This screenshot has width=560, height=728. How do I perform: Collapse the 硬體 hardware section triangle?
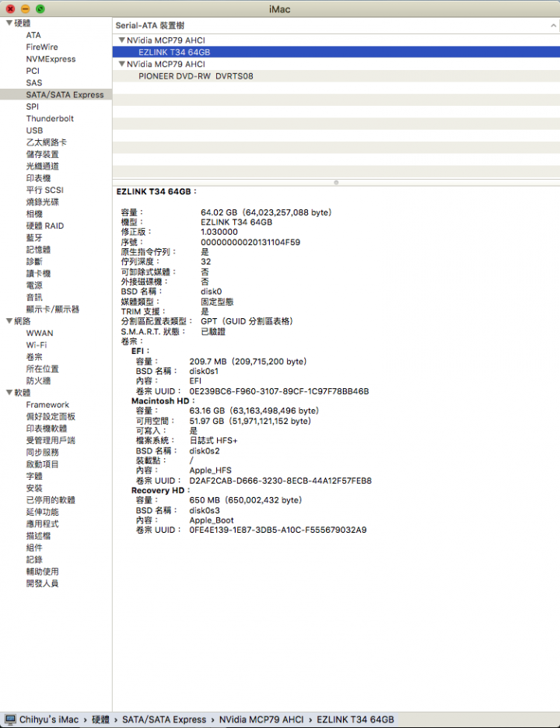pyautogui.click(x=9, y=23)
